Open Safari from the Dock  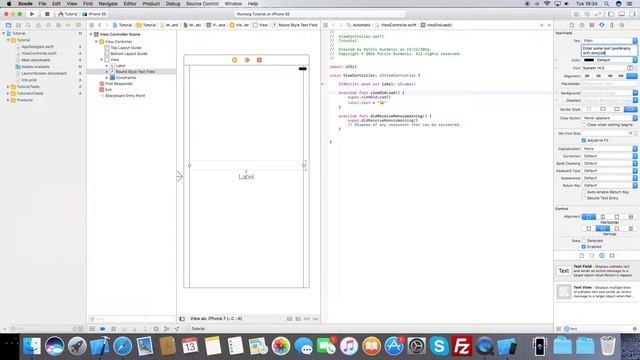pos(122,346)
